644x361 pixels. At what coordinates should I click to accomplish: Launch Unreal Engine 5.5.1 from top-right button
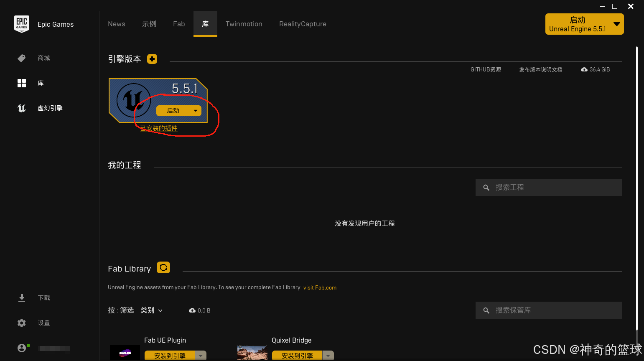click(578, 24)
